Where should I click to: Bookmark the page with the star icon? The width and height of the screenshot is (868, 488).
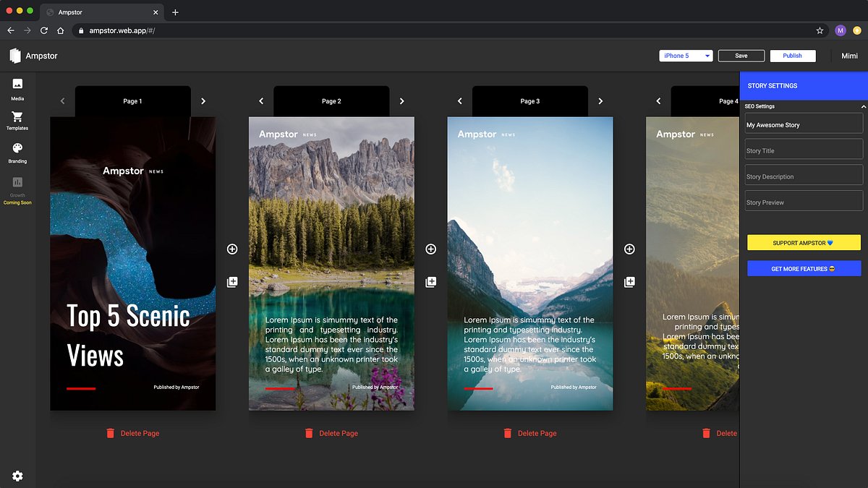click(x=818, y=30)
